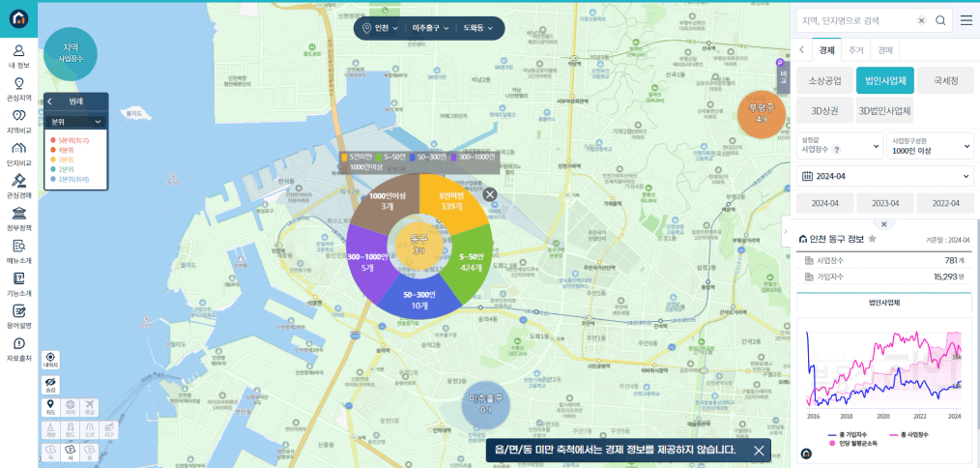Click the home icon below the chart
Screen dimensions: 980x468
point(806,453)
